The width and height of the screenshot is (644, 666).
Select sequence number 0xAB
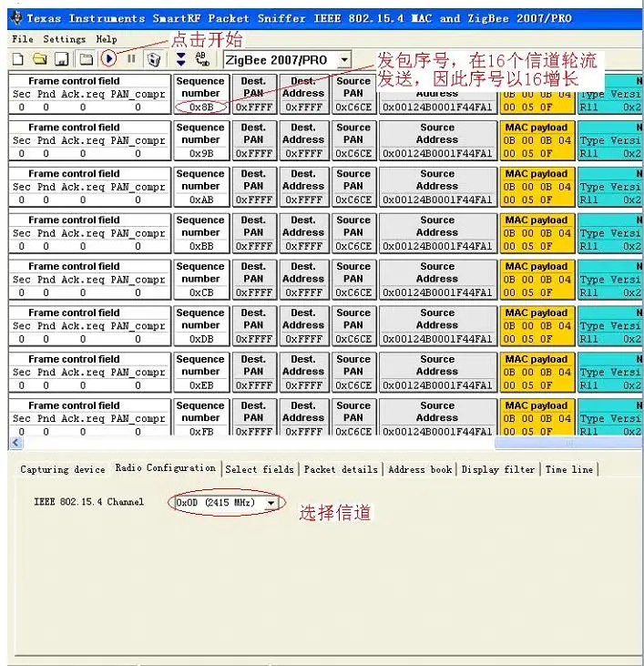click(201, 200)
